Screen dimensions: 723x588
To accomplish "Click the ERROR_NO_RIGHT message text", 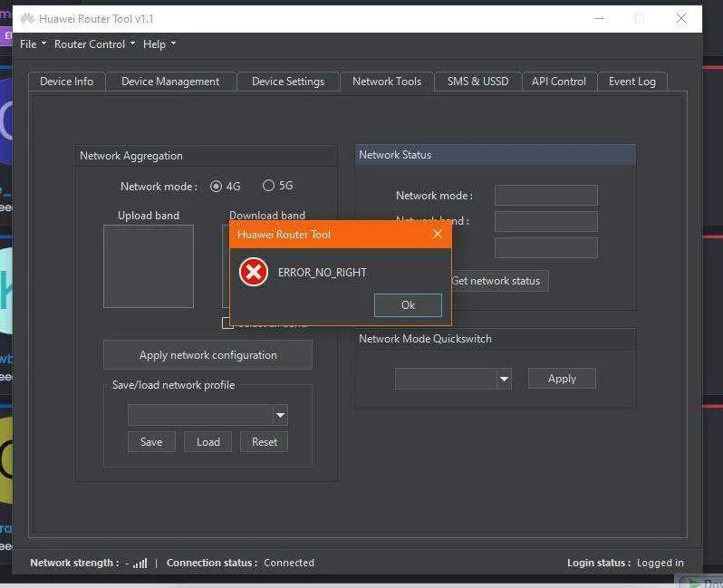I will (323, 273).
